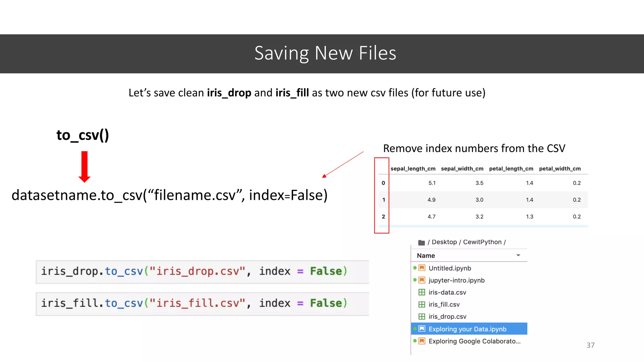
Task: Click the bold to_csv() heading
Action: click(x=83, y=135)
